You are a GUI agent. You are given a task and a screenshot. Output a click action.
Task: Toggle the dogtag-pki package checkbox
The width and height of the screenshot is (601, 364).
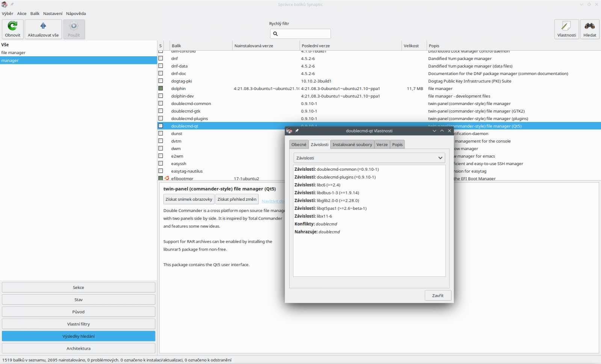[x=160, y=81]
